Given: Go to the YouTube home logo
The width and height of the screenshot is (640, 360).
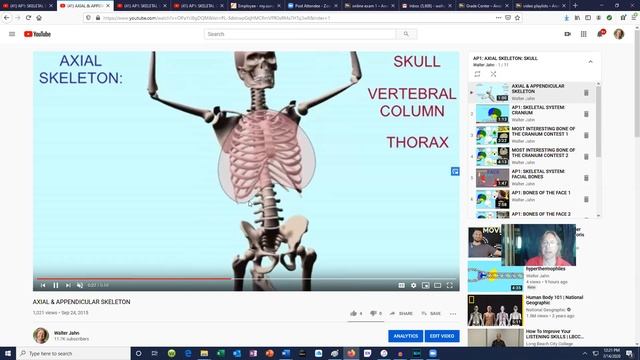Looking at the screenshot, I should 37,34.
